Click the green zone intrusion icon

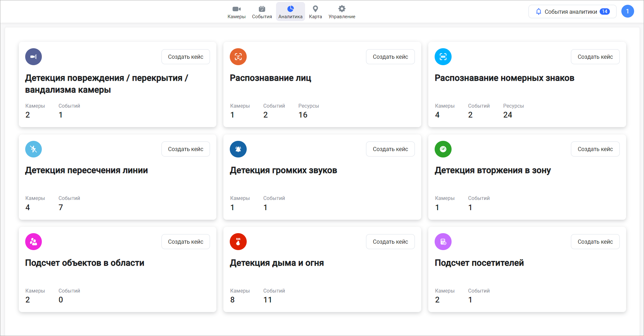coord(443,149)
